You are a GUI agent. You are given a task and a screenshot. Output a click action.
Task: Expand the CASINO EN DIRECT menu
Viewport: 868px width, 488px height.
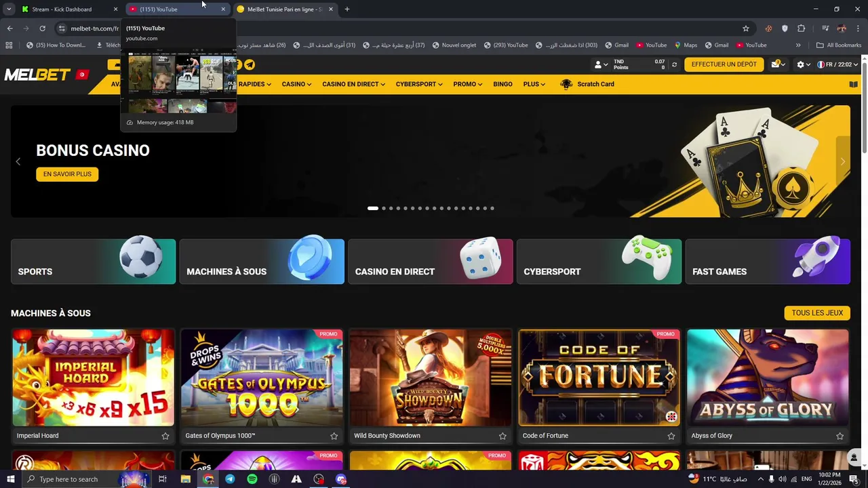point(353,84)
